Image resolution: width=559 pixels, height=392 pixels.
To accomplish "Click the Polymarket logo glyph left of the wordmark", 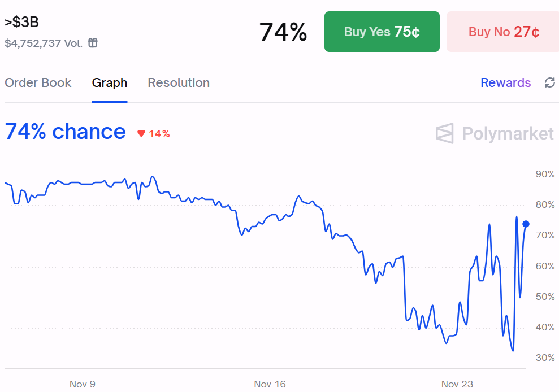I will [443, 133].
